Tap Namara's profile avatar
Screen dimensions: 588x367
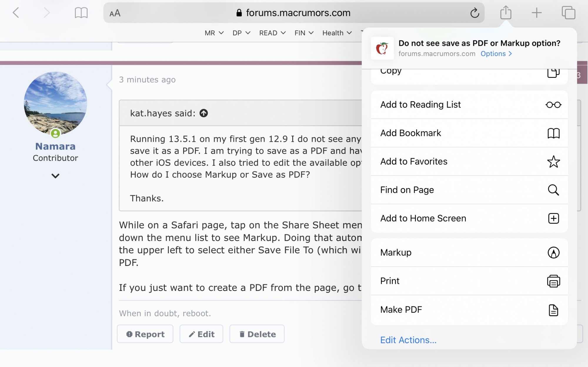coord(55,103)
